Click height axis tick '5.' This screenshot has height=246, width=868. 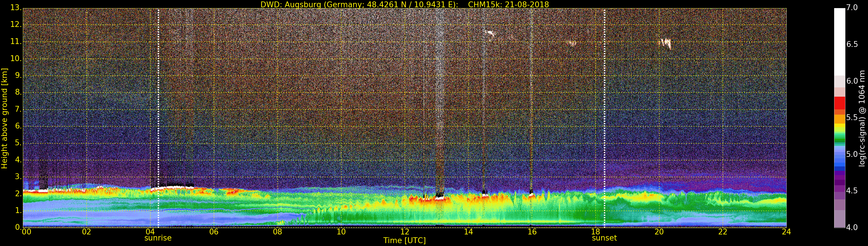[18, 143]
